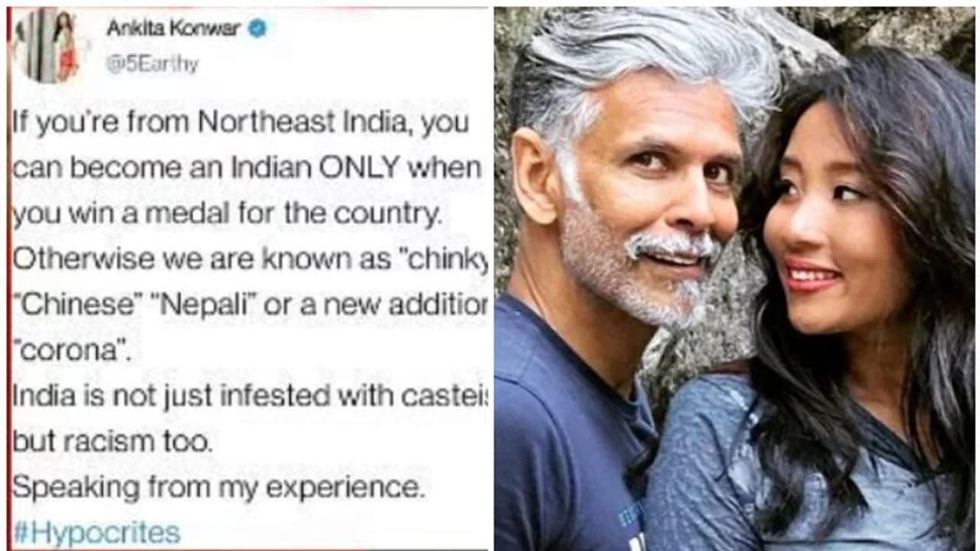Click the Ankita Konwar display name
980x551 pixels.
(x=174, y=29)
